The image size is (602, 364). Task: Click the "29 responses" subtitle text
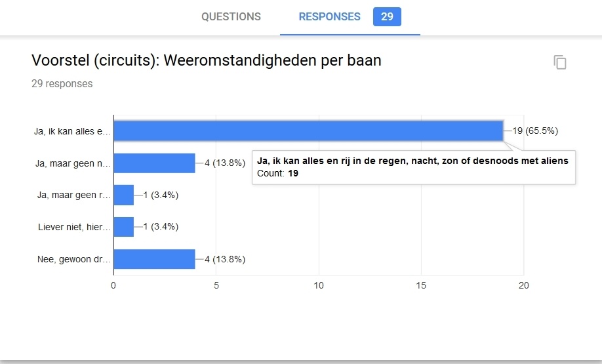tap(62, 84)
